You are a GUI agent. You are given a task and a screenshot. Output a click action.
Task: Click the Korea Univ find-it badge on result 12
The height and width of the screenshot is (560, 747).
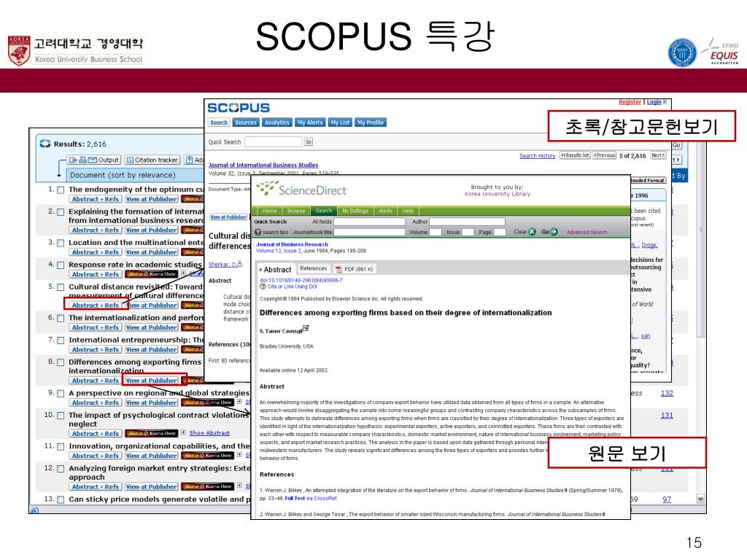(208, 486)
